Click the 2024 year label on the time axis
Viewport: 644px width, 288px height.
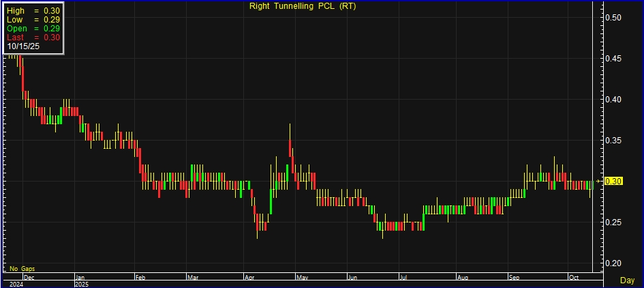tap(15, 283)
